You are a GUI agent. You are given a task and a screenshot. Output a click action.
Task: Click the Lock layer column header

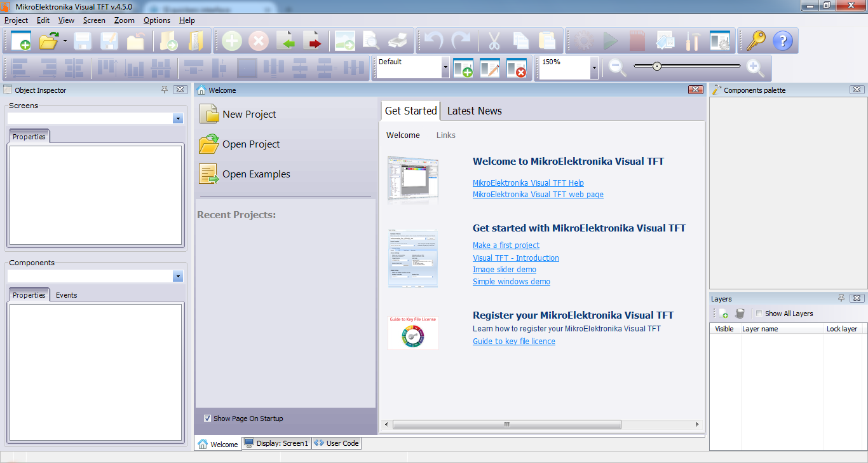coord(842,329)
